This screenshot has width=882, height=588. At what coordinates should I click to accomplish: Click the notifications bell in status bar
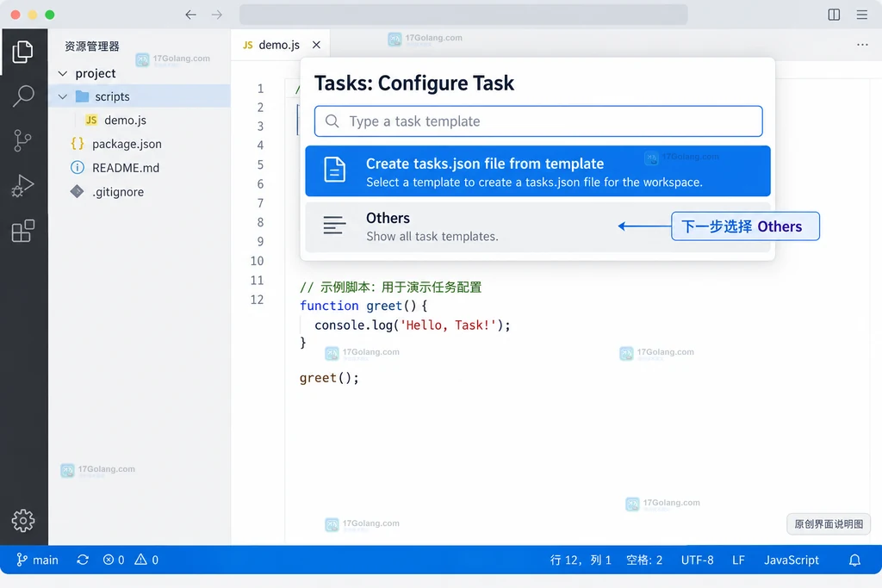click(x=854, y=560)
